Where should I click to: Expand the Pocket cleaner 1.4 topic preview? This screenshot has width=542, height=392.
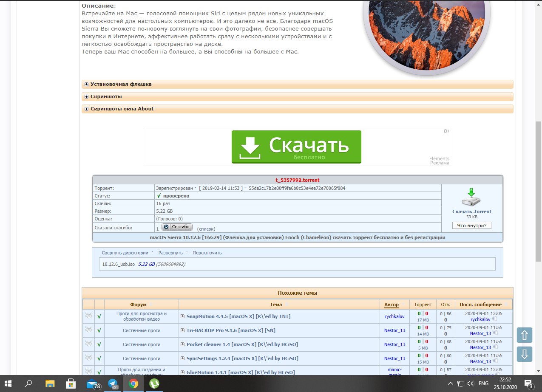click(x=183, y=344)
